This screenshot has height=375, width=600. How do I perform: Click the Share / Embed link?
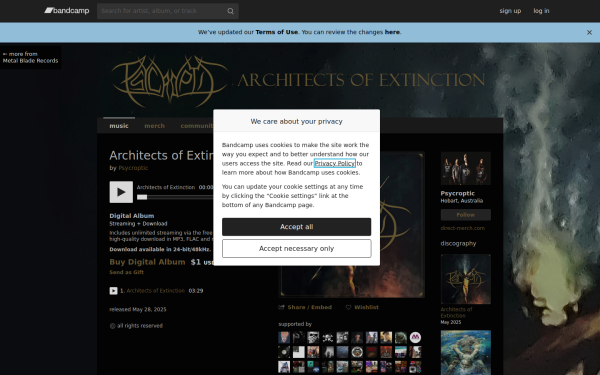(x=305, y=307)
